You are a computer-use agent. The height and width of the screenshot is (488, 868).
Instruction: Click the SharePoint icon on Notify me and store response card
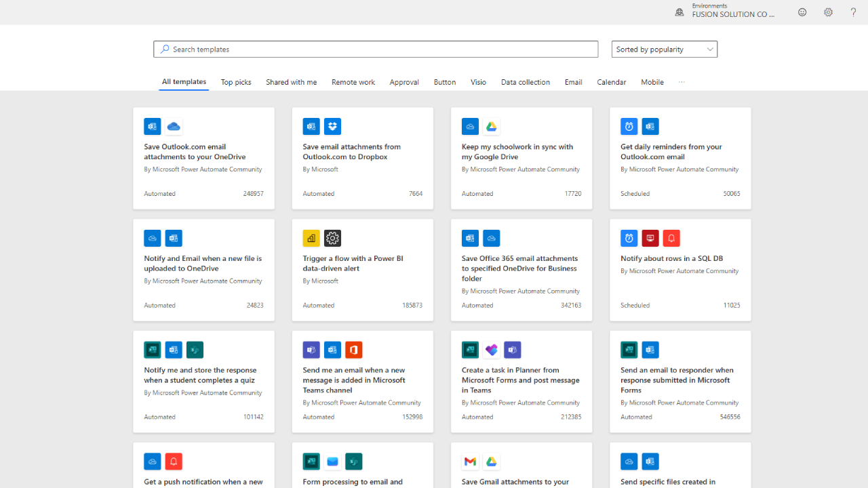point(195,350)
